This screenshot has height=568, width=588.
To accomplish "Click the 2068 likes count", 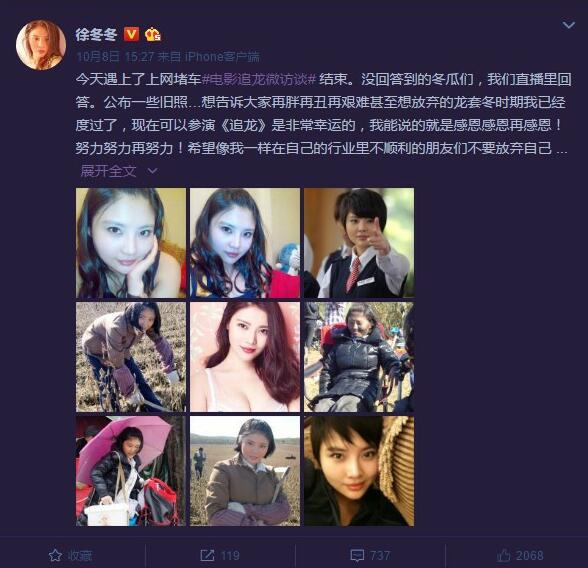I will click(529, 555).
